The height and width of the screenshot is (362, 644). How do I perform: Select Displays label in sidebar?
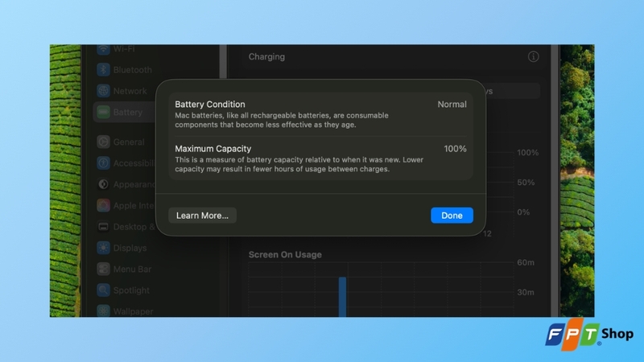[130, 248]
